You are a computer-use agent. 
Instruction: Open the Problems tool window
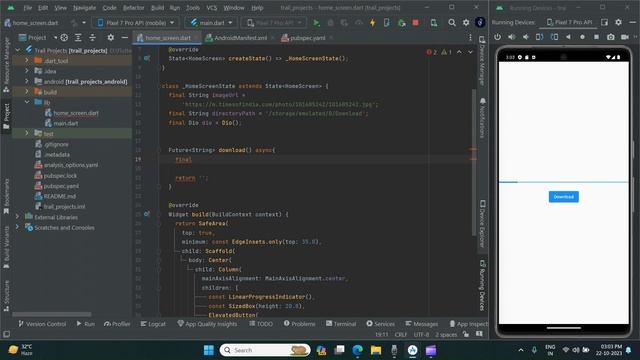click(x=299, y=324)
